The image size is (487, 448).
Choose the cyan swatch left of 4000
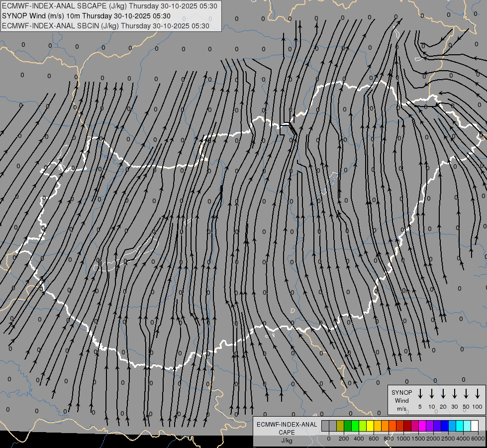459,426
